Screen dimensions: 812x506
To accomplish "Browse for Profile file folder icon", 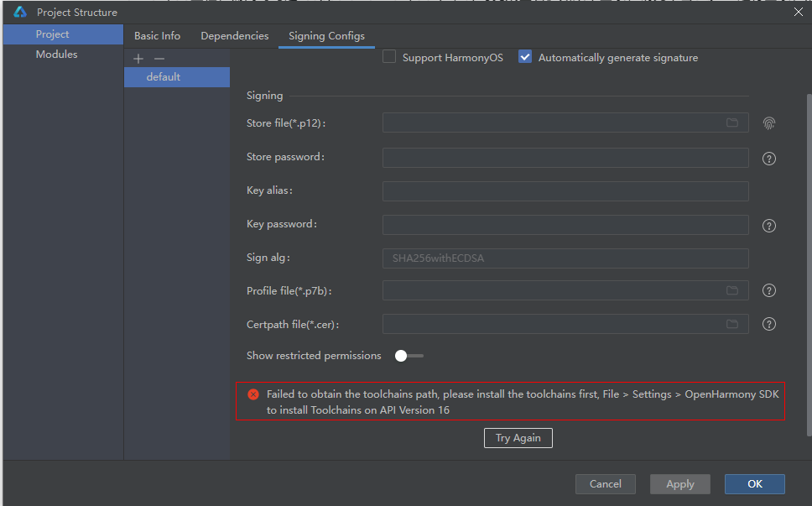I will (732, 290).
